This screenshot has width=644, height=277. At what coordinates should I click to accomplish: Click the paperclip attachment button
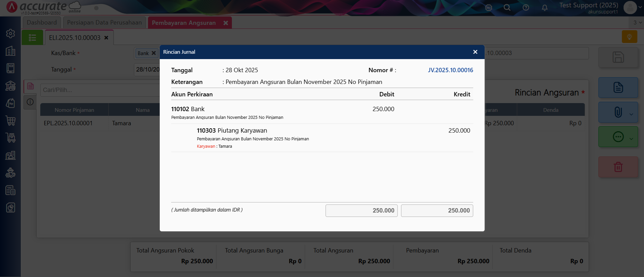(x=618, y=112)
